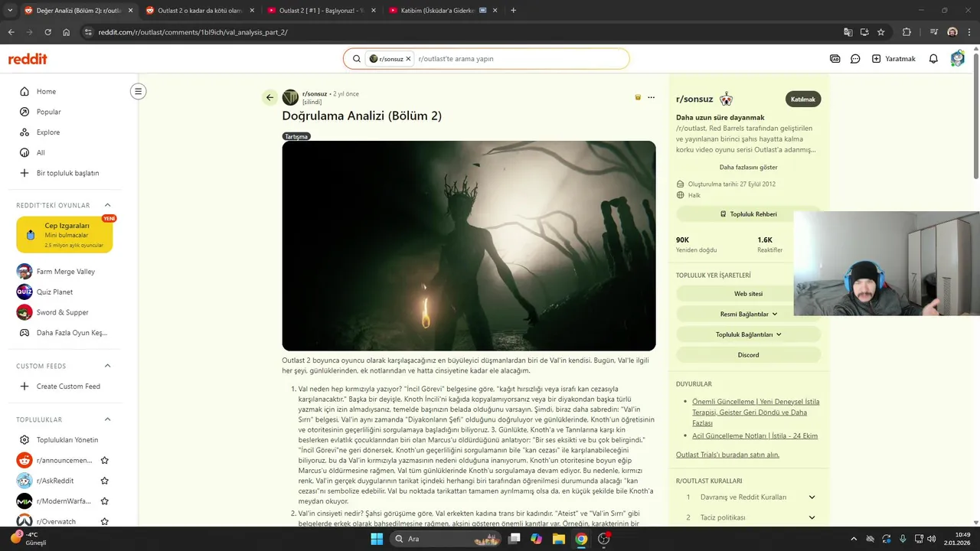
Task: Bookmark this page with the star
Action: pyautogui.click(x=881, y=32)
